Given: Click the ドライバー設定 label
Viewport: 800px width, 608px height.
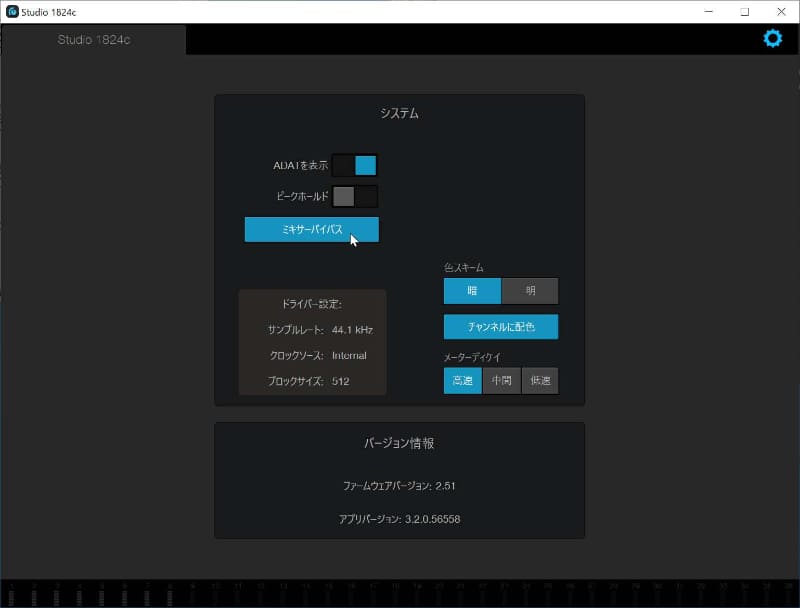Looking at the screenshot, I should click(312, 304).
